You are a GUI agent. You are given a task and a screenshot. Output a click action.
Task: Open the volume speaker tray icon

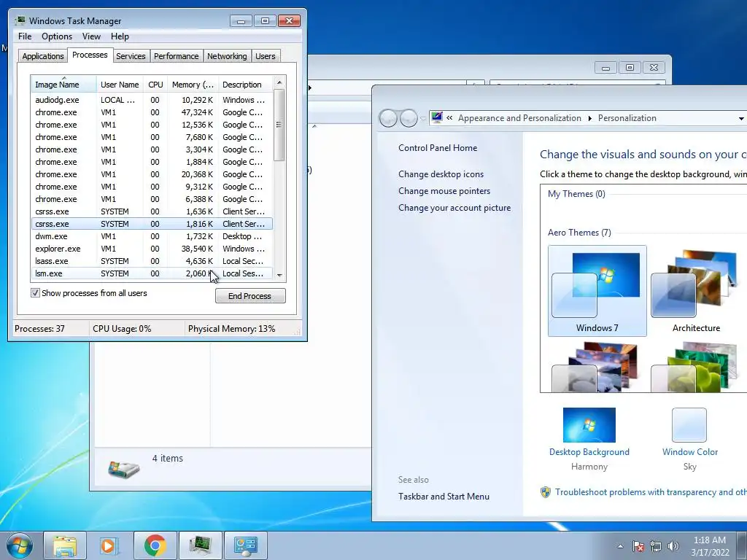(x=673, y=546)
